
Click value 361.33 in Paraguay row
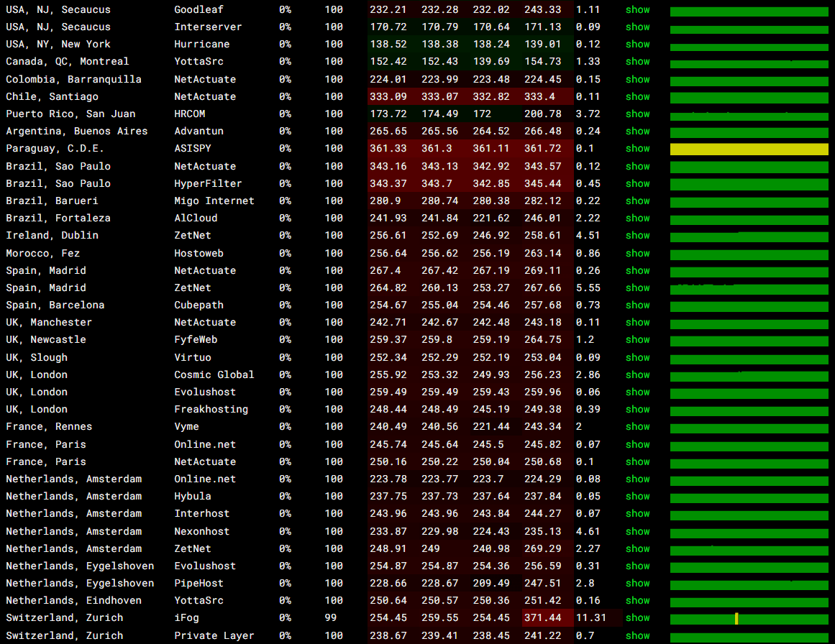click(388, 149)
